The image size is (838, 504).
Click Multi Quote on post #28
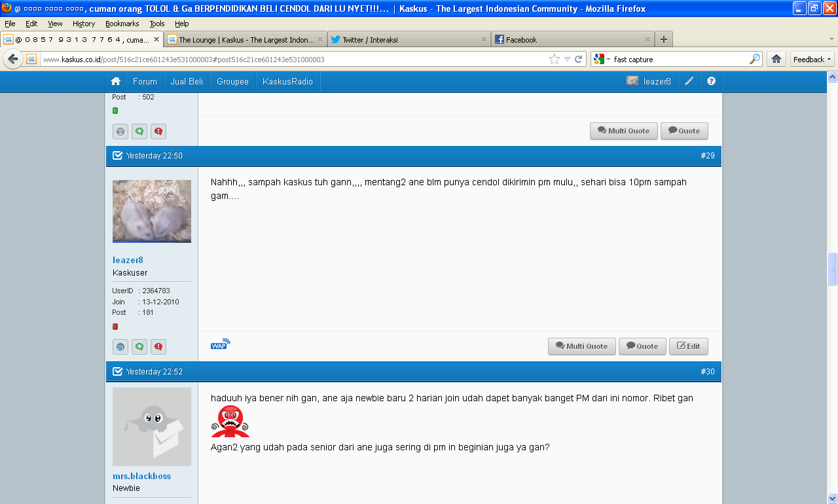click(x=624, y=131)
